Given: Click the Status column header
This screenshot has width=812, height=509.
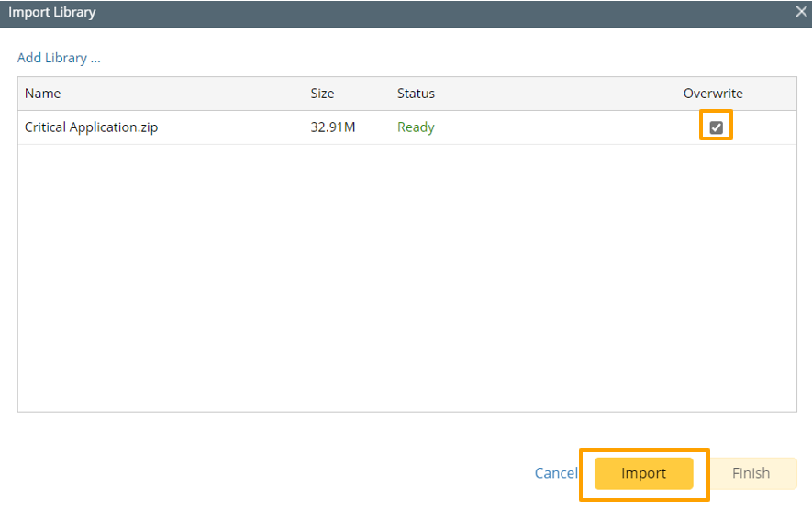Looking at the screenshot, I should pyautogui.click(x=416, y=94).
